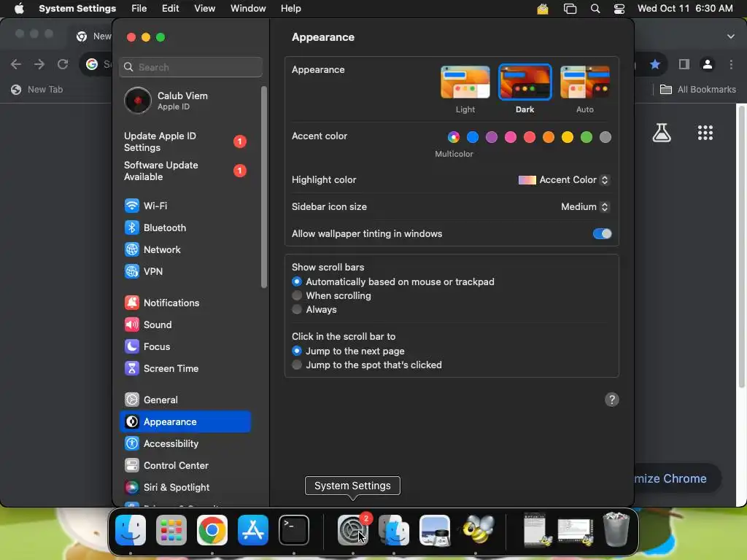Open Terminal from the Dock
Image resolution: width=747 pixels, height=560 pixels.
[x=294, y=530]
